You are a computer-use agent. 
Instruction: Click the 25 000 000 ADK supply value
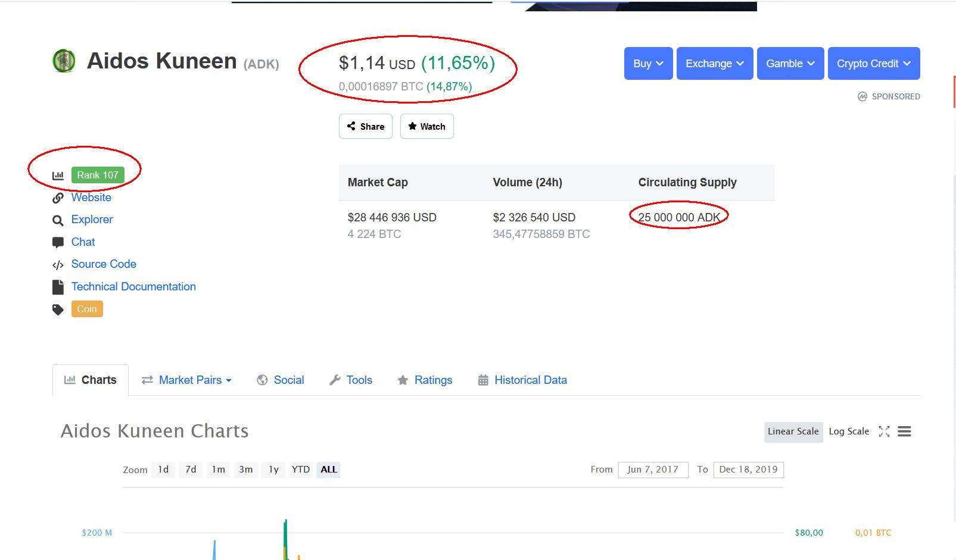point(680,217)
